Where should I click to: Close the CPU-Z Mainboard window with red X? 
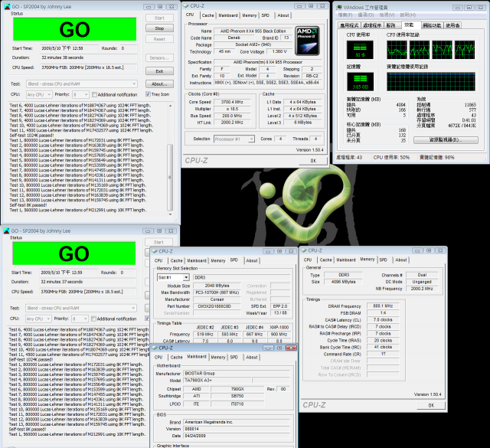[291, 348]
